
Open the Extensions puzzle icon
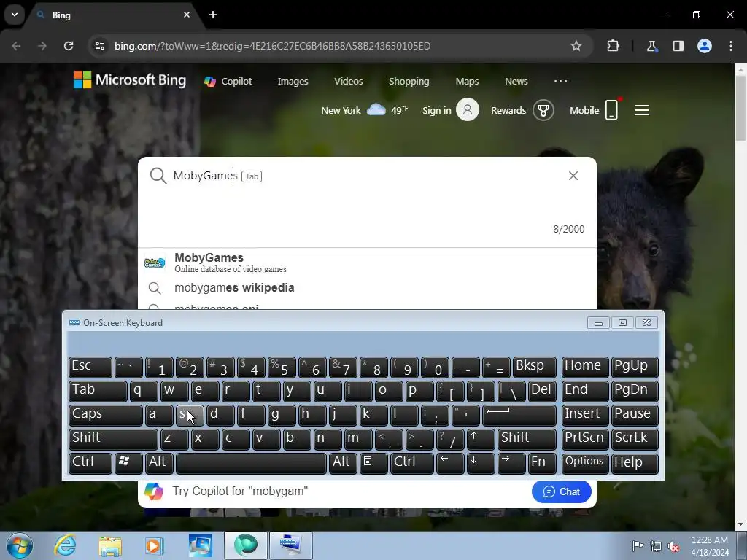(x=613, y=46)
